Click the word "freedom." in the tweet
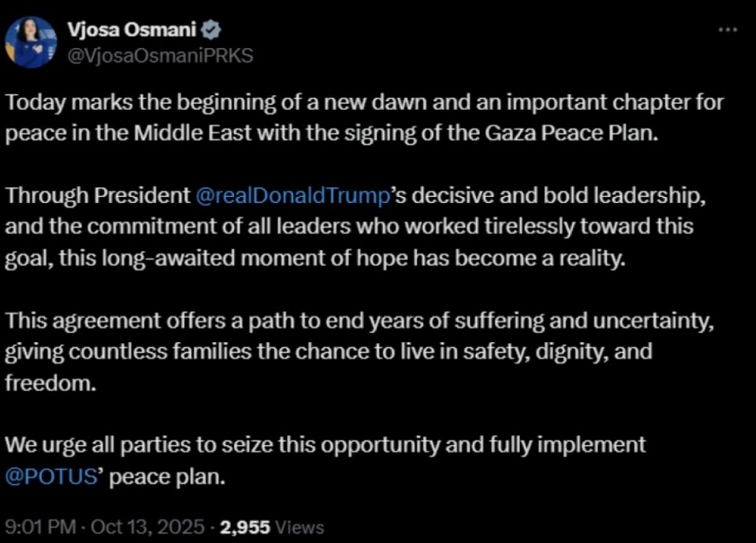 pos(51,382)
